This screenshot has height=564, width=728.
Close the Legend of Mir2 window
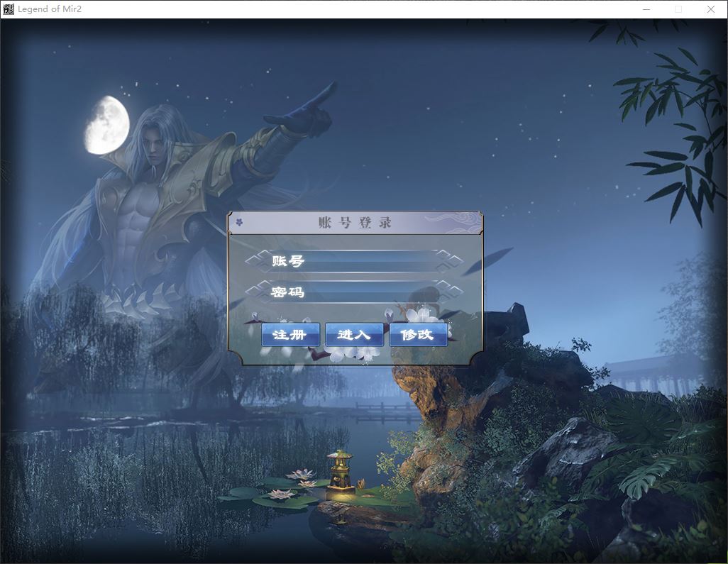tap(711, 9)
